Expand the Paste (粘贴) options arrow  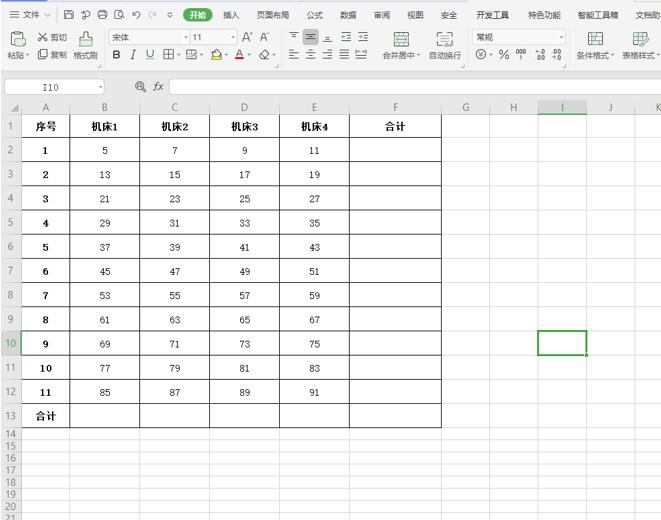point(28,55)
